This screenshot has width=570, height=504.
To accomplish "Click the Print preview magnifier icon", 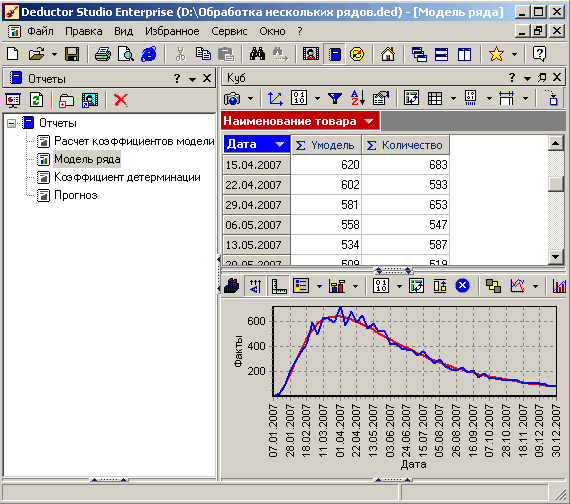I will (126, 54).
